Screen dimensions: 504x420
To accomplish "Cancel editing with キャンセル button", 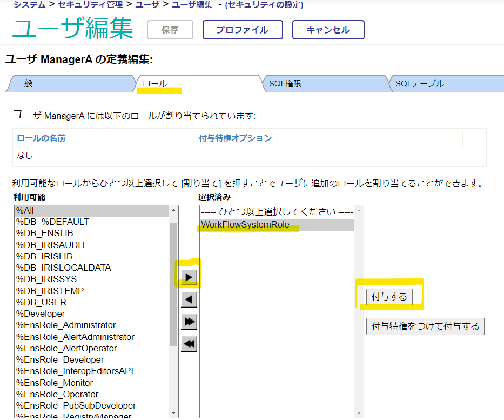I will [328, 30].
